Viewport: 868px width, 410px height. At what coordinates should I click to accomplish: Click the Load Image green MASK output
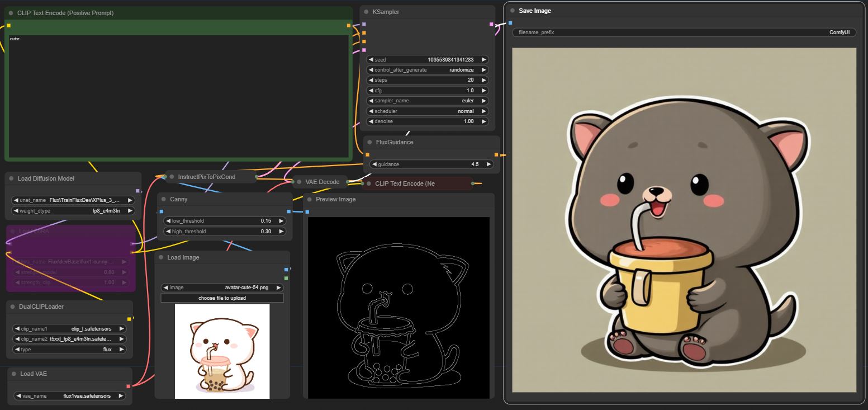pyautogui.click(x=286, y=278)
